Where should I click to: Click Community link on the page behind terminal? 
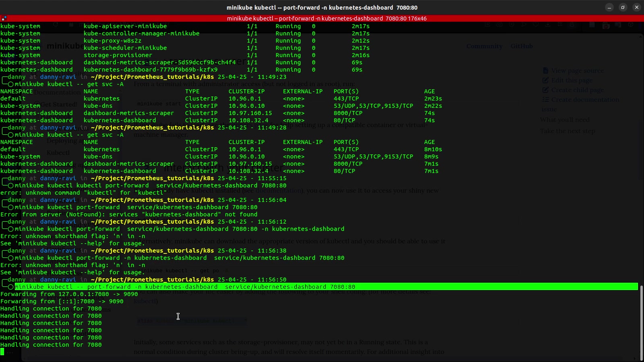tap(484, 46)
